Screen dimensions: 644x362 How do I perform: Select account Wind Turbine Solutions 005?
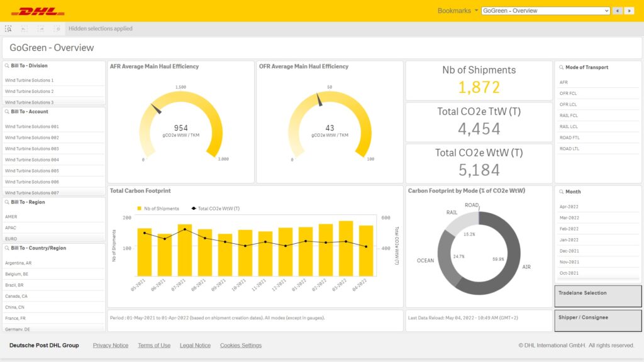[x=54, y=171]
